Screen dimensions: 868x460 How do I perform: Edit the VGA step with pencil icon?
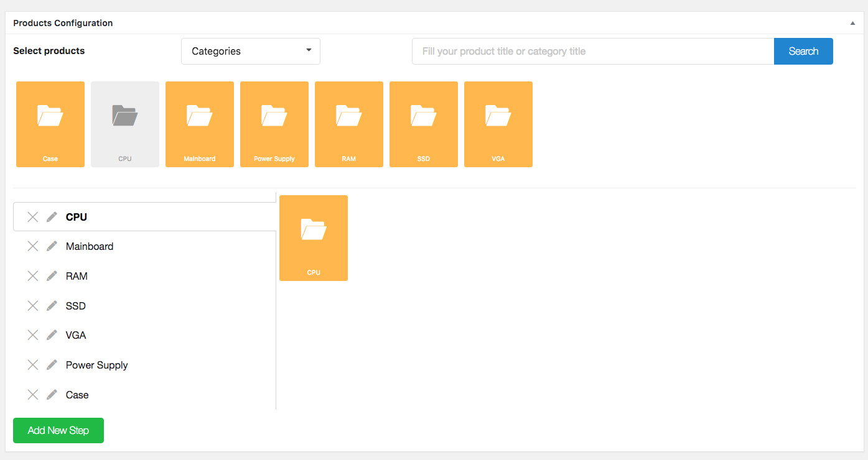(x=52, y=335)
